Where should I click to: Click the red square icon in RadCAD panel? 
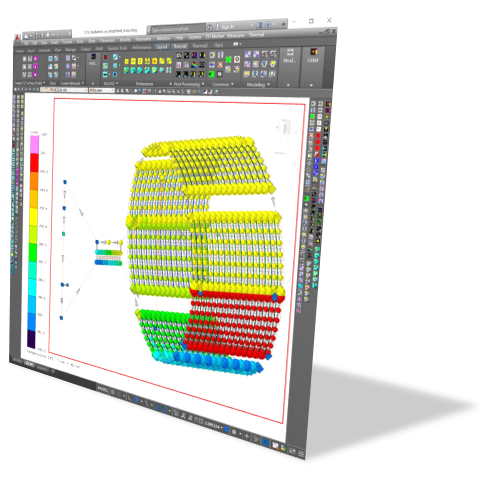[x=105, y=57]
